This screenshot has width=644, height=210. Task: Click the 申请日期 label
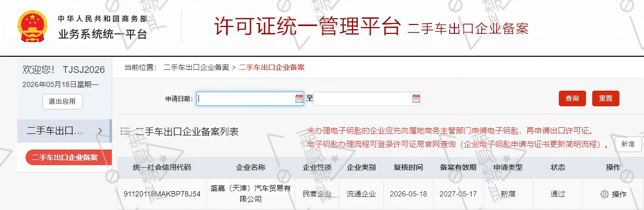[x=179, y=98]
